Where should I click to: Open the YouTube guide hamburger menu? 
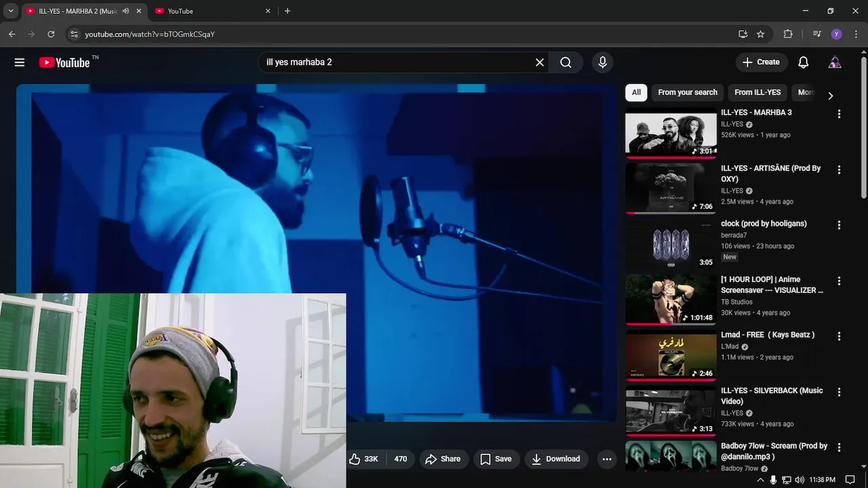[x=20, y=62]
